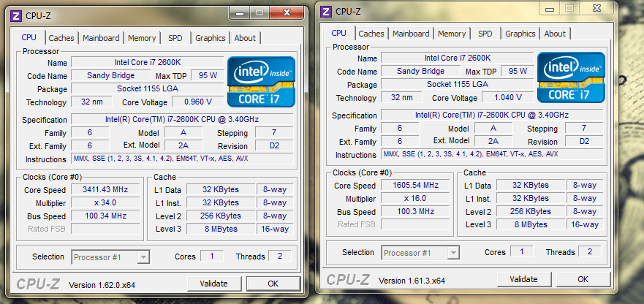The image size is (644, 304).
Task: Click Package Socket 1155 LGA in left window
Action: click(x=148, y=88)
